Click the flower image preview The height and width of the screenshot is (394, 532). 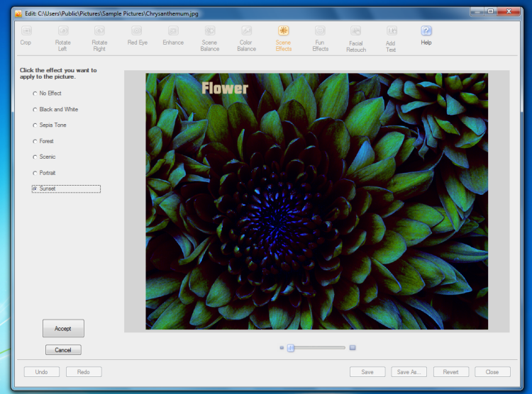tap(316, 201)
